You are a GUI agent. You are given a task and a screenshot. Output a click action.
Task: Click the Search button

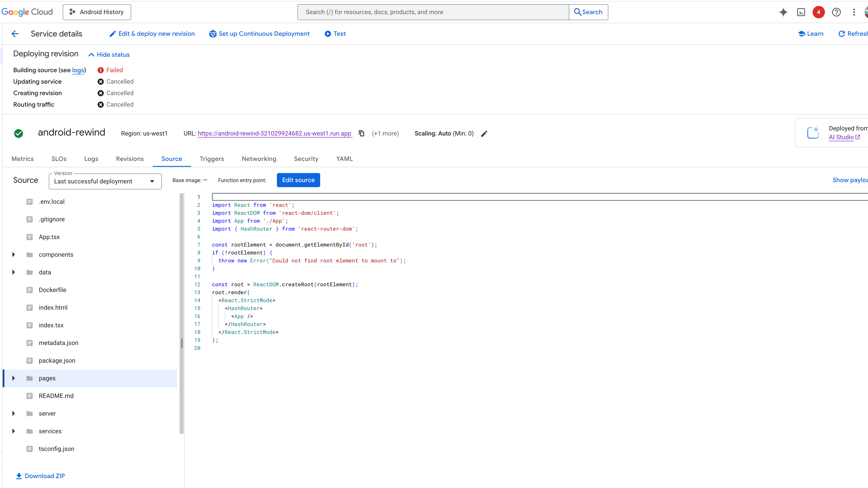(588, 12)
